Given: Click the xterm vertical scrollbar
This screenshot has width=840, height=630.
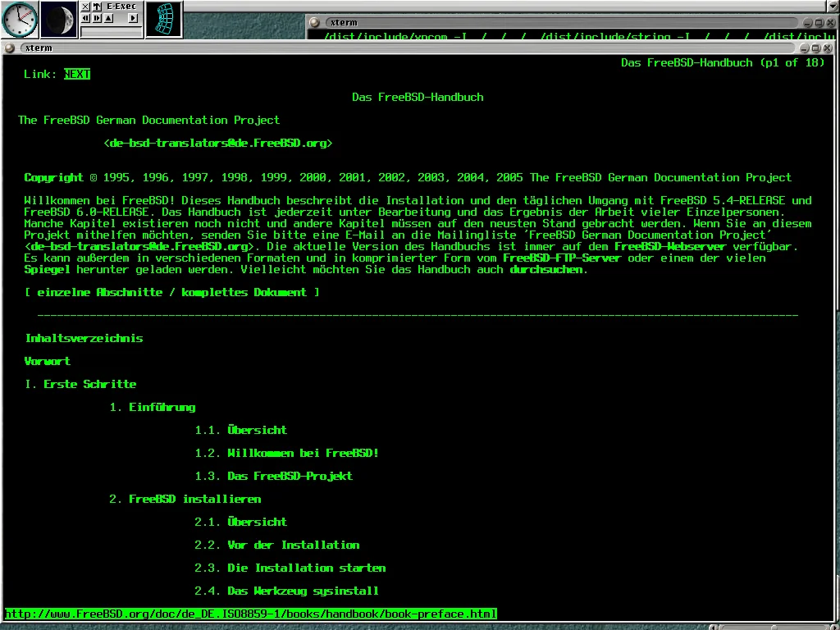Looking at the screenshot, I should [x=836, y=328].
